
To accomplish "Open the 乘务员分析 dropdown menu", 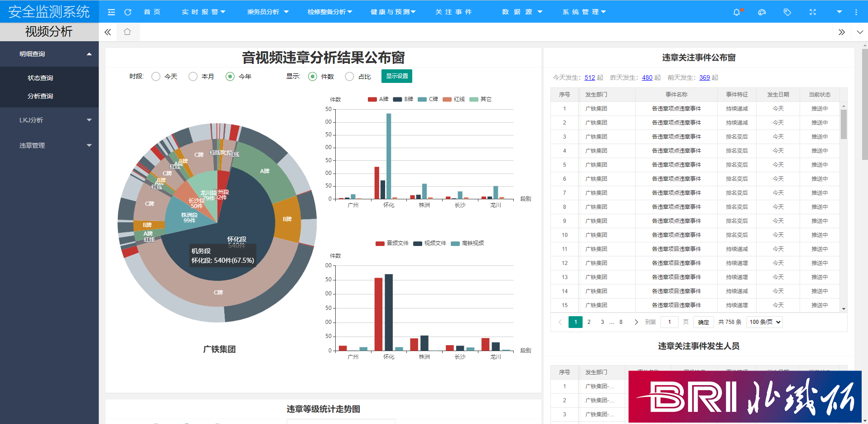I will (268, 12).
